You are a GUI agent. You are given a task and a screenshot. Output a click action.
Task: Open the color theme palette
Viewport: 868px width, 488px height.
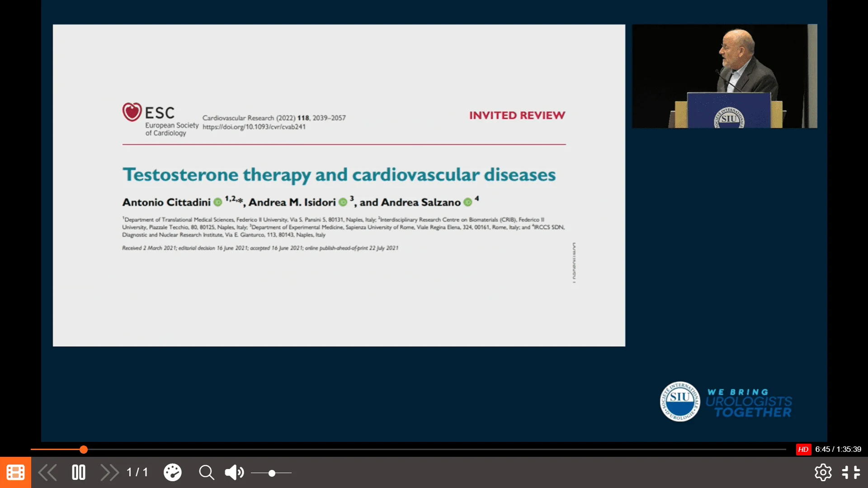click(x=172, y=473)
